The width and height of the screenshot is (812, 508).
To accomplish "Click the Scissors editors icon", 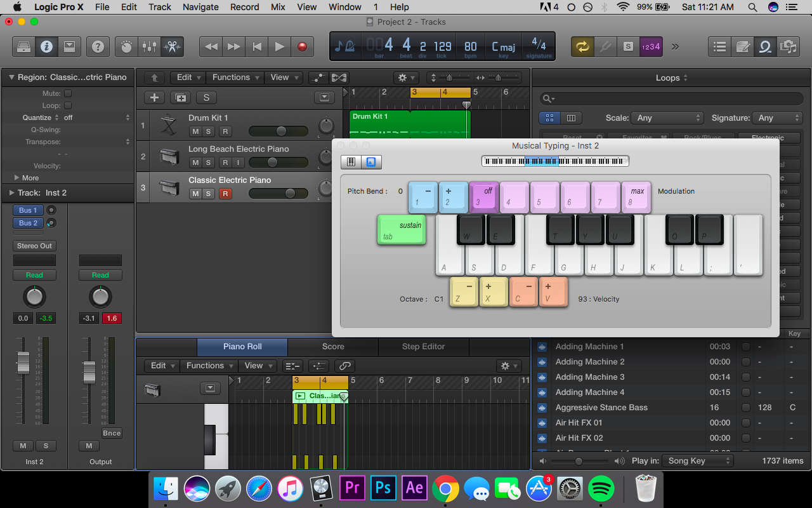I will [x=171, y=46].
